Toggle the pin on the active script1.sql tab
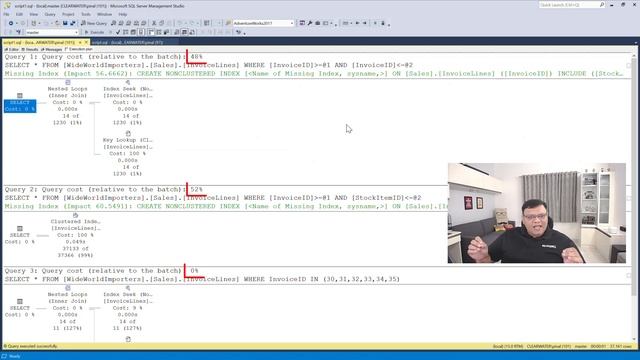Viewport: 640px width, 360px height. pyautogui.click(x=80, y=42)
